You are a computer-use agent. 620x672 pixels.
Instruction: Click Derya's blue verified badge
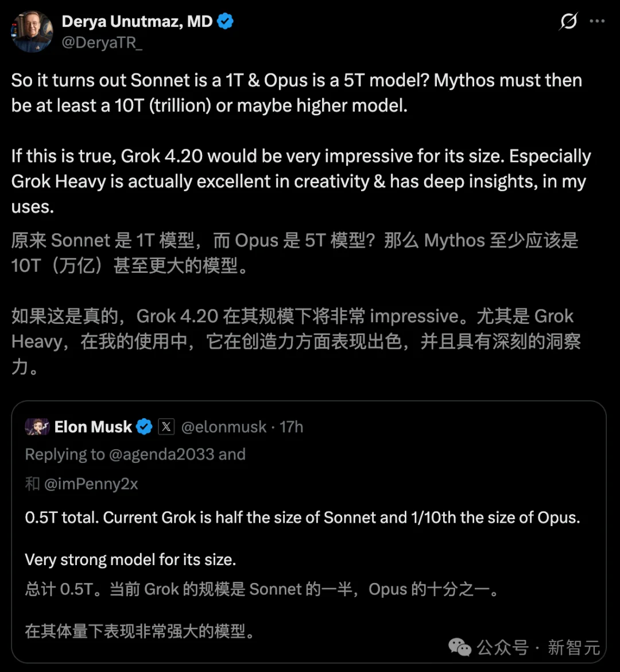(x=224, y=20)
